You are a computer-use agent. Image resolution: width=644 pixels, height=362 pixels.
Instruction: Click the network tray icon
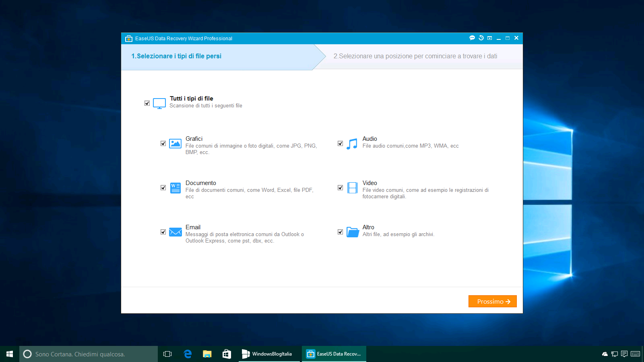615,354
